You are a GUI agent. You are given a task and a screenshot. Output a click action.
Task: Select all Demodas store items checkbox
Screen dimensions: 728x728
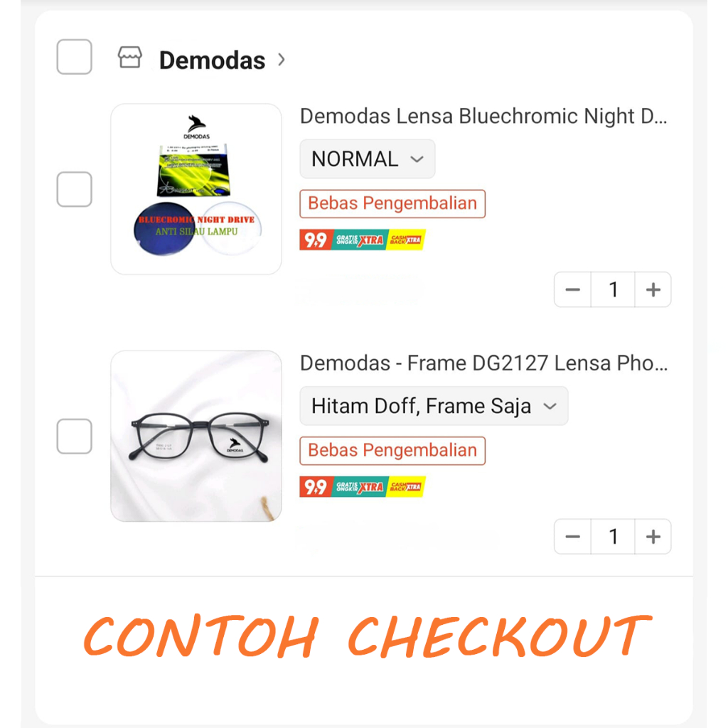[74, 57]
